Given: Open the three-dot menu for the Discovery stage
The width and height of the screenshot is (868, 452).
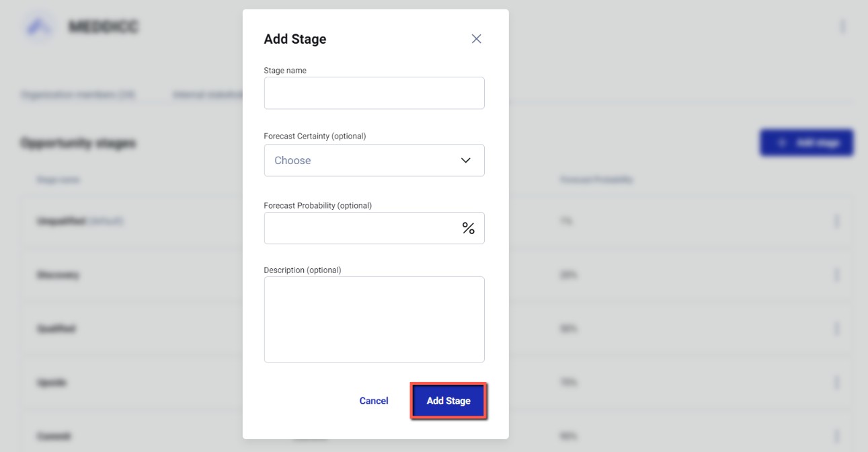Looking at the screenshot, I should pyautogui.click(x=837, y=274).
